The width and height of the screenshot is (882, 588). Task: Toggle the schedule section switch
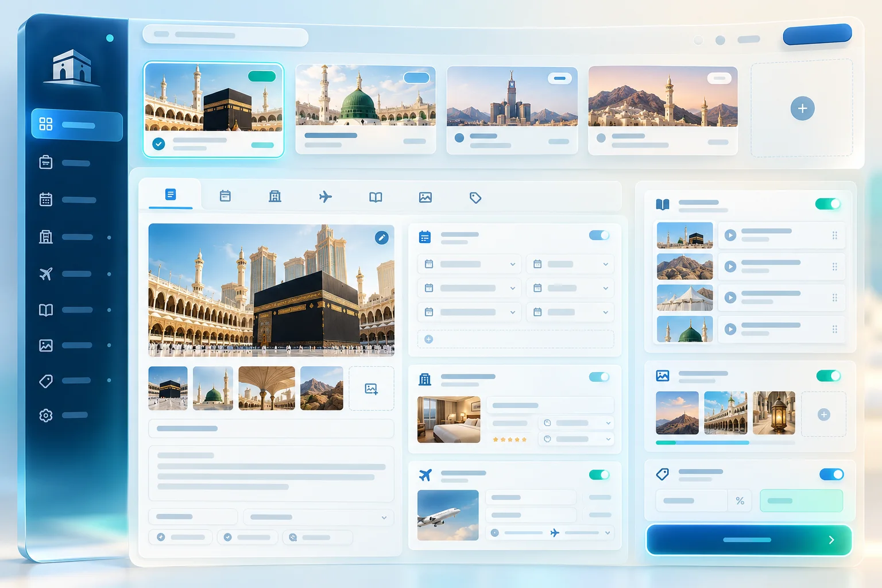[x=599, y=235]
